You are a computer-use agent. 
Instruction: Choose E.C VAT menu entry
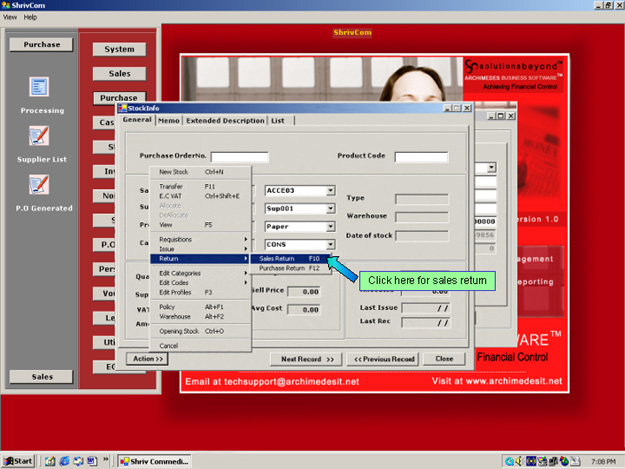click(200, 196)
